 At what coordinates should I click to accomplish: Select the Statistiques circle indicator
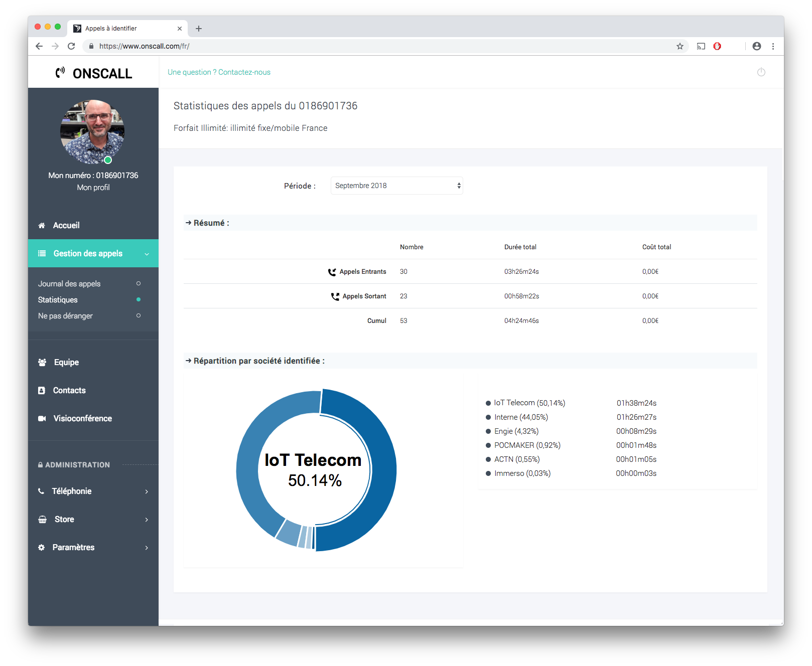tap(139, 299)
